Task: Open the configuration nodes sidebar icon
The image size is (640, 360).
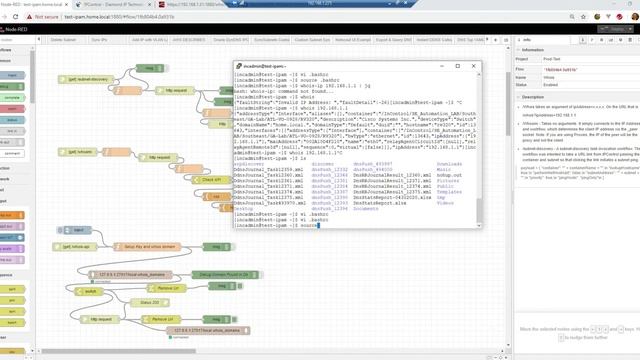Action: [620, 40]
